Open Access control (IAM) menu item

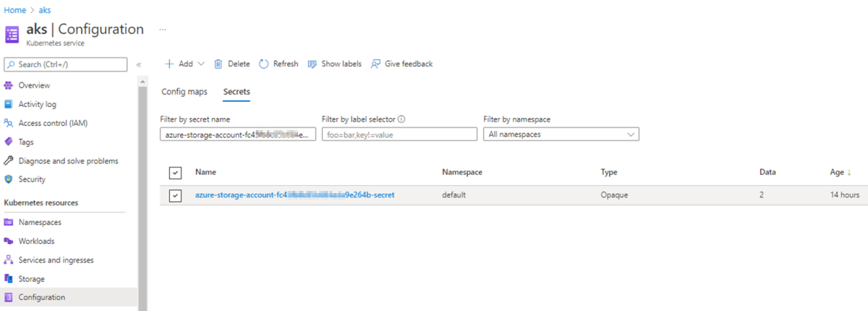coord(53,123)
